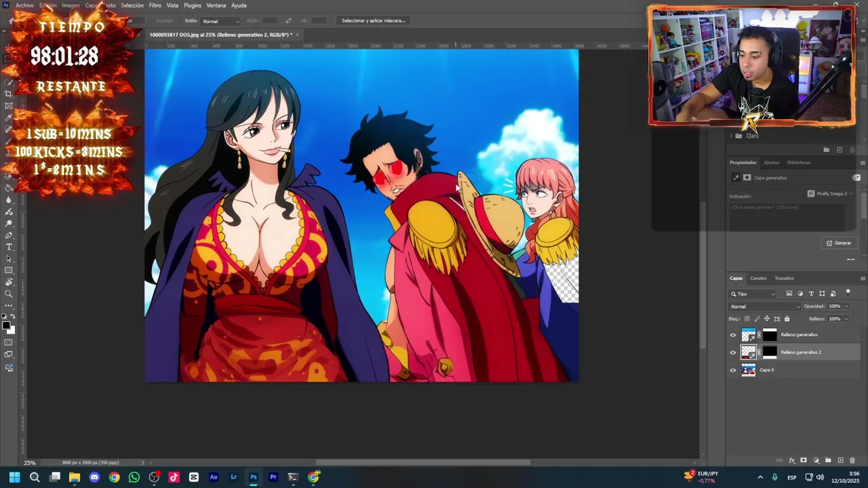Select the Paint Bucket tool

pyautogui.click(x=9, y=188)
